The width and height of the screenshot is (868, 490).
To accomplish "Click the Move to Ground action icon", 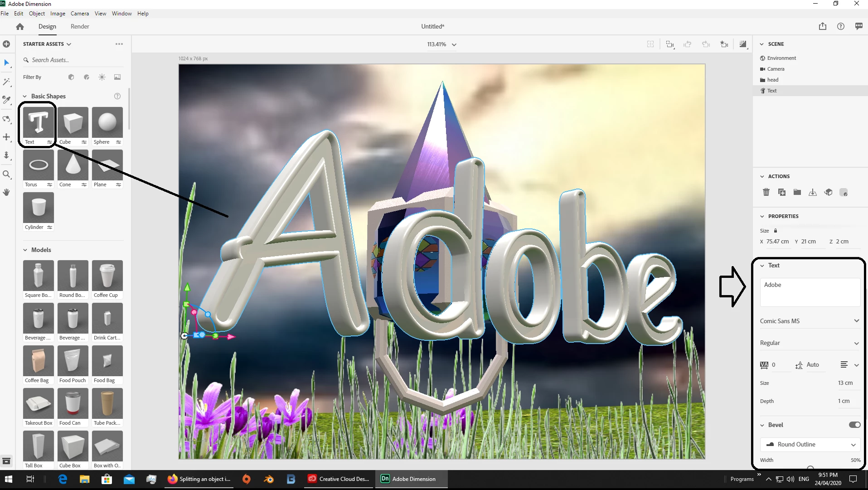I will tap(813, 192).
